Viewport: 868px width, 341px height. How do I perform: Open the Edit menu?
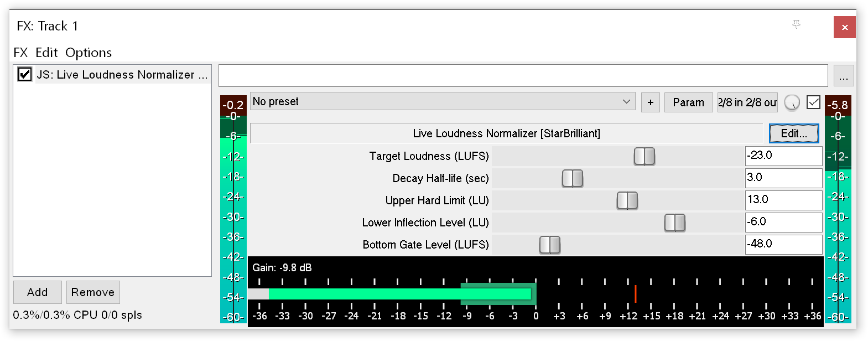point(46,53)
